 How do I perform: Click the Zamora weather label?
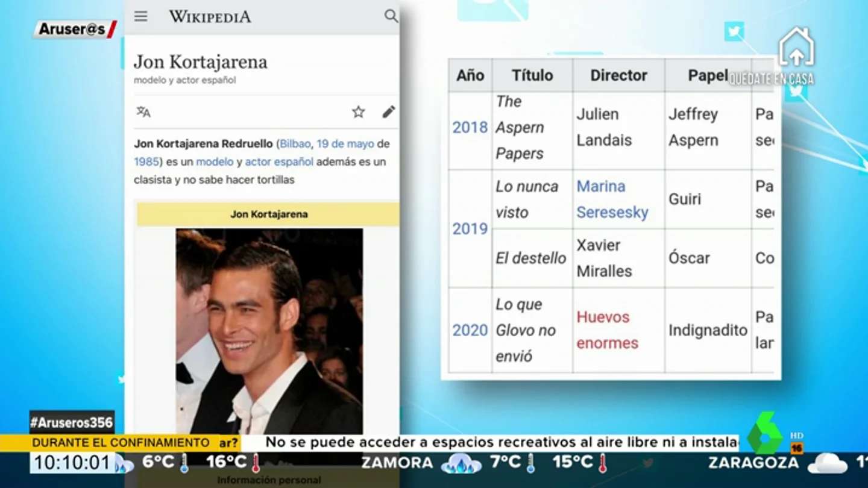pos(397,463)
